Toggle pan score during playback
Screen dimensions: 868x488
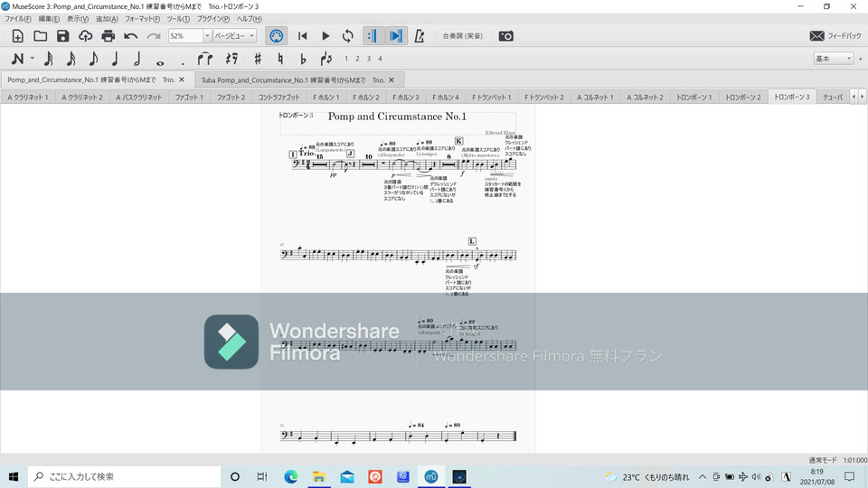pyautogui.click(x=395, y=36)
